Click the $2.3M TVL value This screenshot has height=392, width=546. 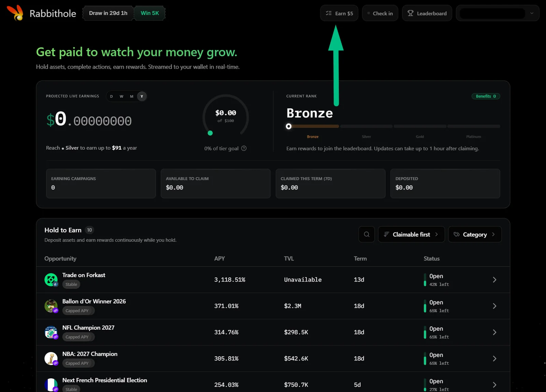click(293, 306)
